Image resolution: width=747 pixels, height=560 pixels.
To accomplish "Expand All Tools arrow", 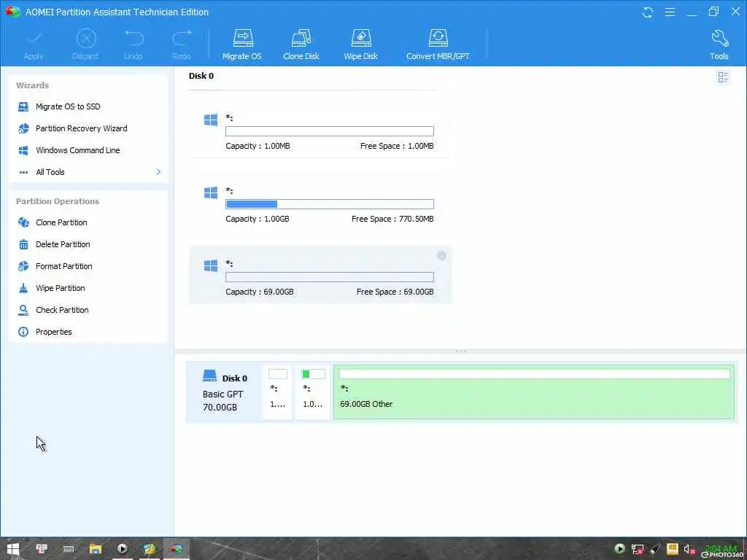I will (158, 172).
